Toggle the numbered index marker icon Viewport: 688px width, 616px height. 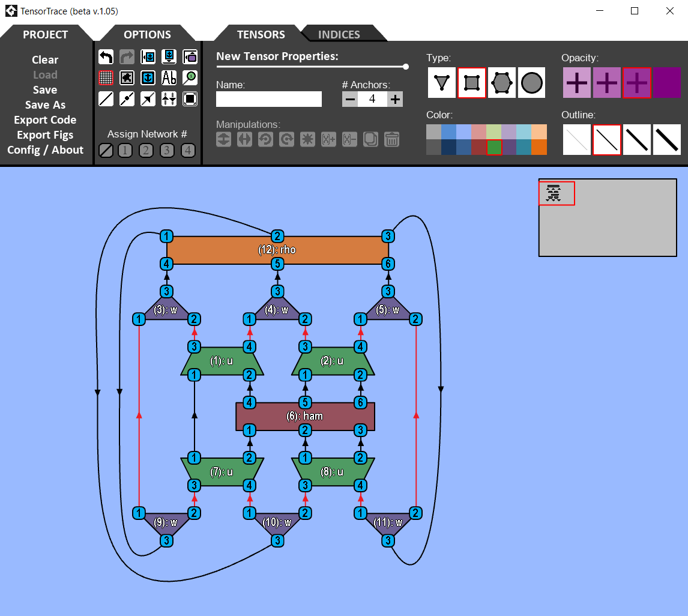pyautogui.click(x=190, y=77)
